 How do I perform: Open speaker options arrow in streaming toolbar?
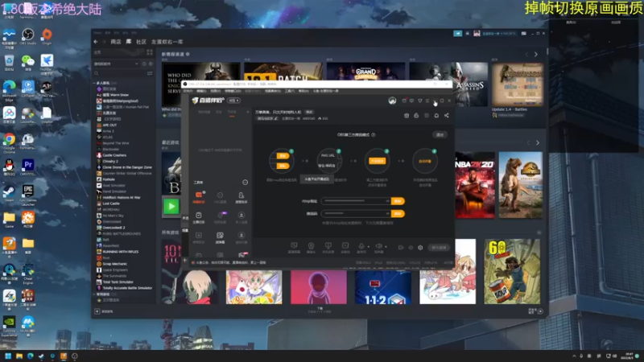pyautogui.click(x=386, y=247)
